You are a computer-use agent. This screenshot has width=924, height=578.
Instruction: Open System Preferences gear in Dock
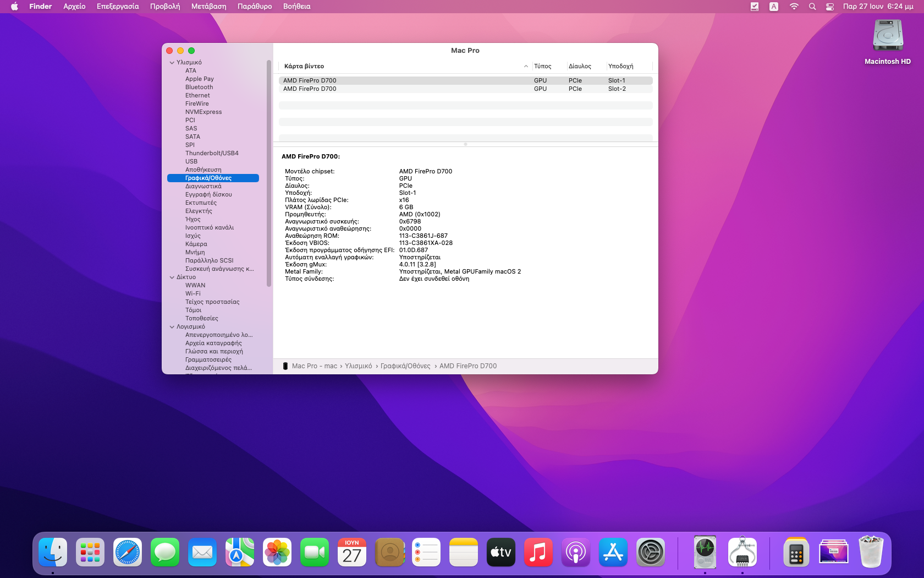click(651, 552)
